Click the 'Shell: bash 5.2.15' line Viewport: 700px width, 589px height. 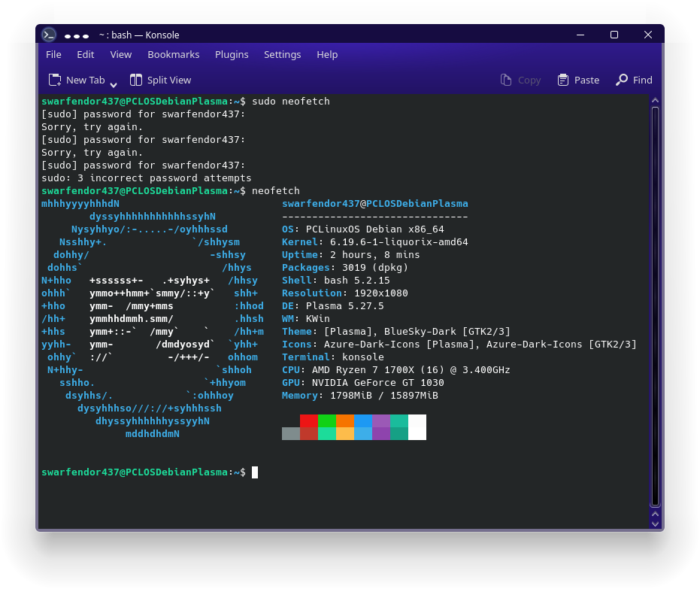tap(335, 281)
